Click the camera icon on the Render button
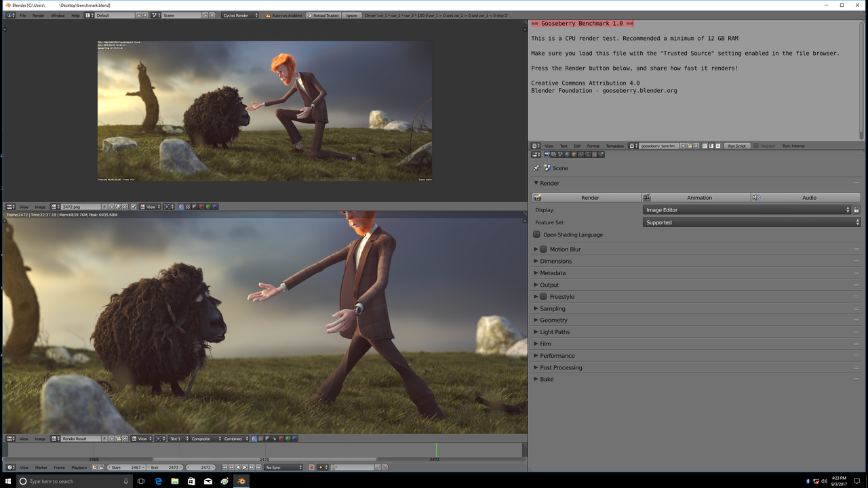The height and width of the screenshot is (488, 868). point(538,198)
